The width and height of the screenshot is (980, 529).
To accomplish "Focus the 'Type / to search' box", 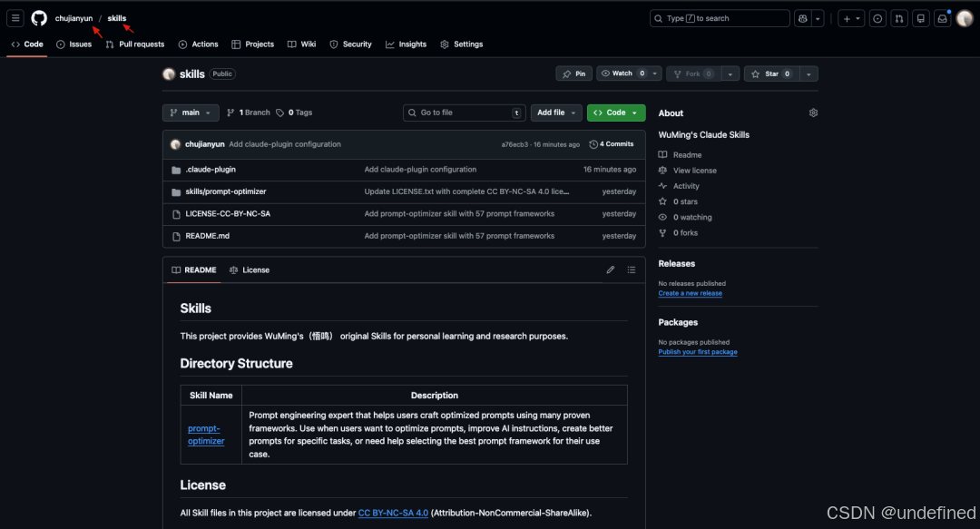I will tap(720, 19).
